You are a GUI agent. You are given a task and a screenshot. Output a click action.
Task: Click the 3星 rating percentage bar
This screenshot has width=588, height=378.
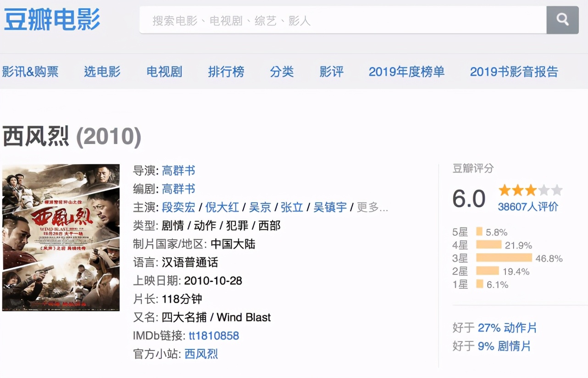(x=505, y=258)
